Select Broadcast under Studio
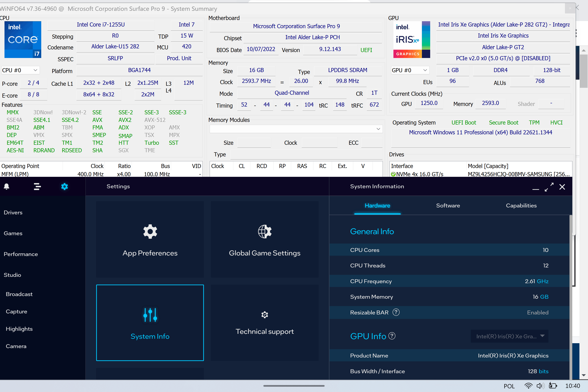Image resolution: width=588 pixels, height=392 pixels. pyautogui.click(x=19, y=294)
